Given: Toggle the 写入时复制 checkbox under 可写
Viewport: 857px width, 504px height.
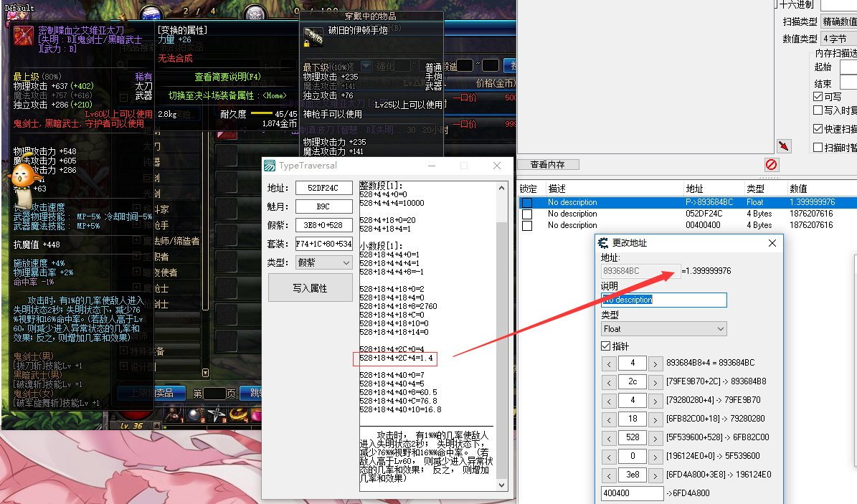Looking at the screenshot, I should [x=818, y=110].
